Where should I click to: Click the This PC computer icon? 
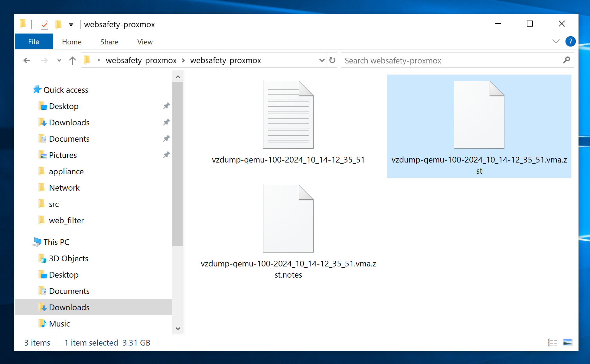[37, 242]
